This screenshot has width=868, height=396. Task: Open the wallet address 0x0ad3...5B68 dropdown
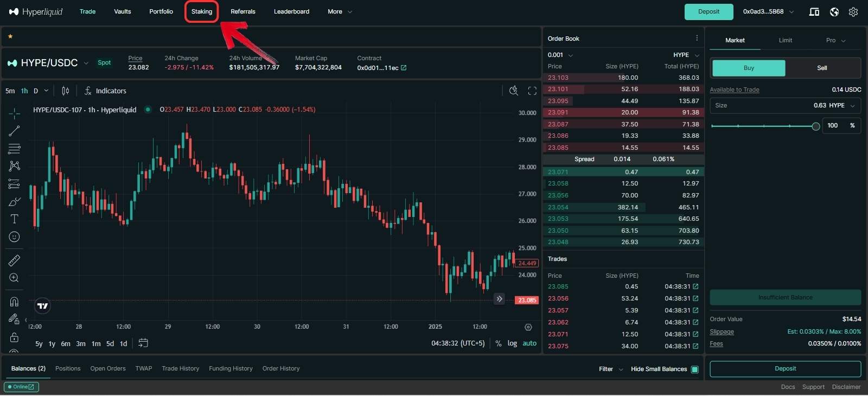point(768,11)
